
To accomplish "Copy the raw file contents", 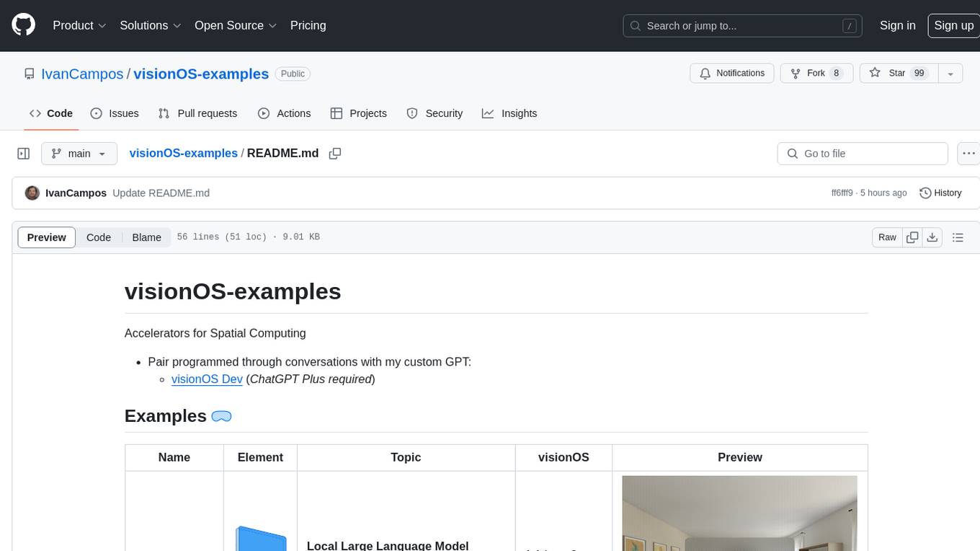I will [x=912, y=237].
